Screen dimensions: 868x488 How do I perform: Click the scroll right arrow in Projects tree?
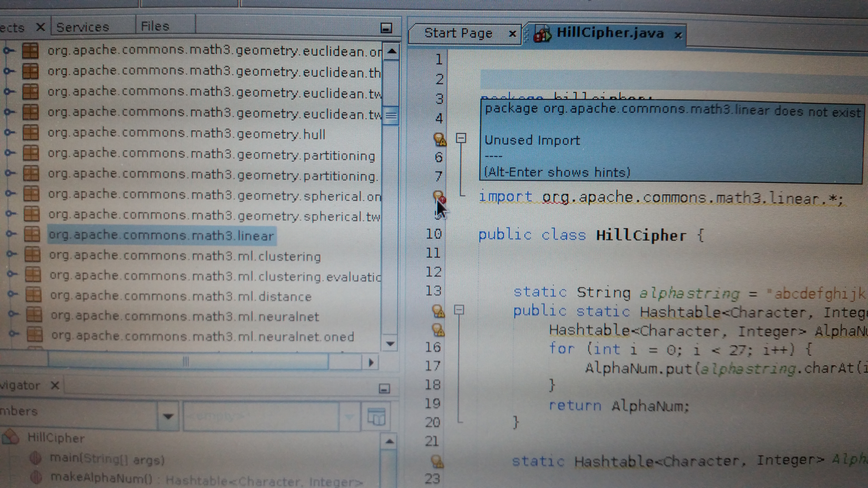pyautogui.click(x=371, y=363)
